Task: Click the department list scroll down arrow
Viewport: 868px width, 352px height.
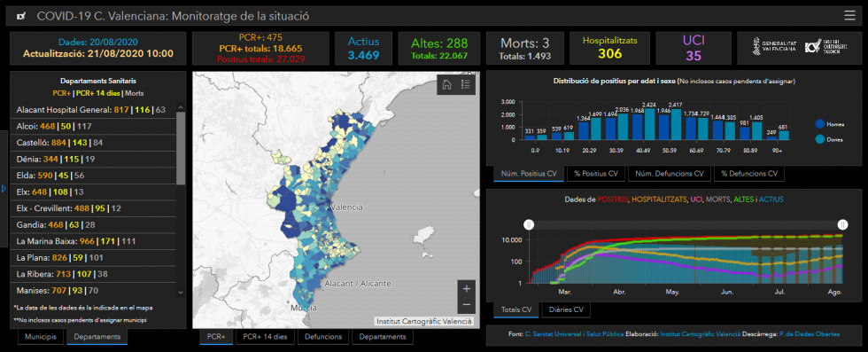Action: click(x=181, y=292)
